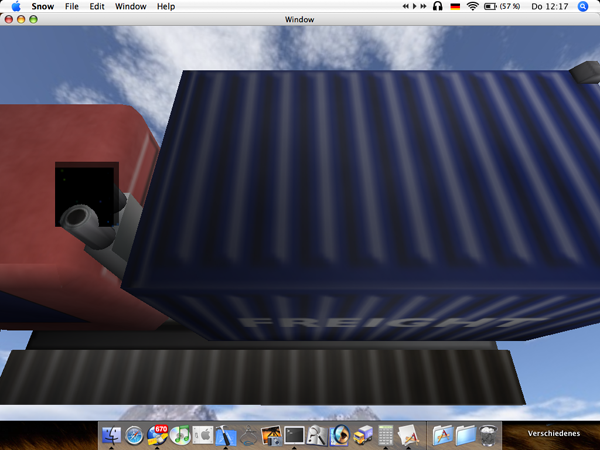Open the German flag input menu
The height and width of the screenshot is (450, 600).
[456, 6]
